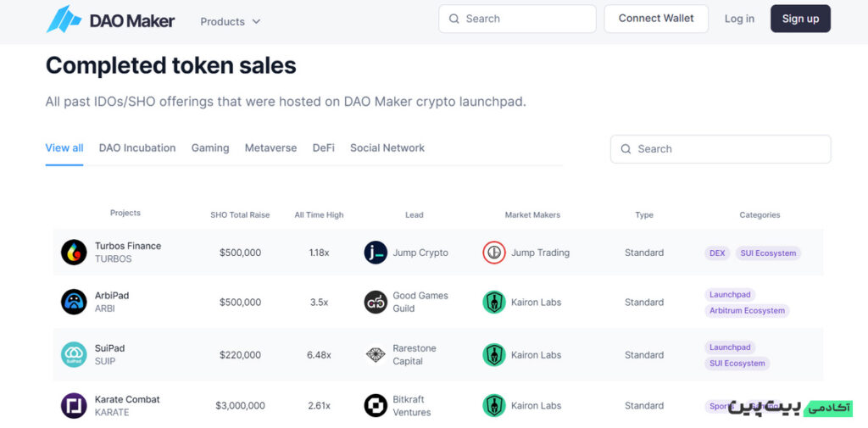Select the View all tab
The height and width of the screenshot is (428, 868).
pos(64,147)
